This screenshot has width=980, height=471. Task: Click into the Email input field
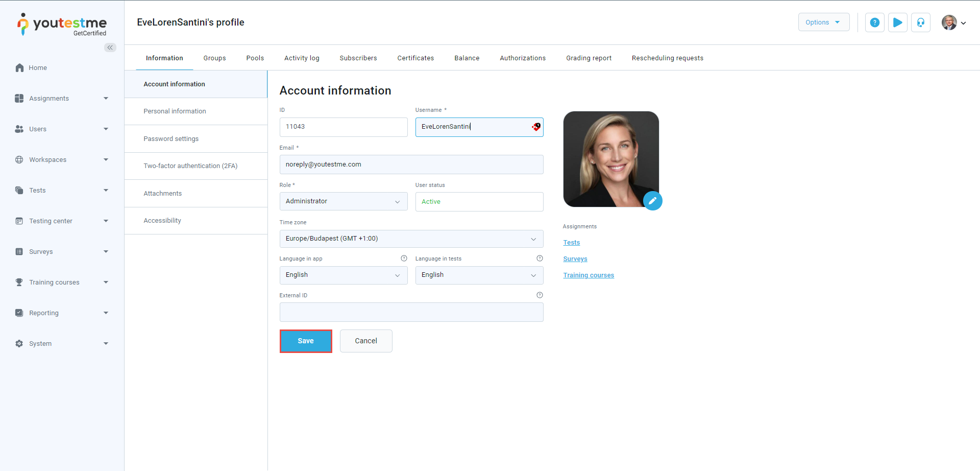[411, 164]
